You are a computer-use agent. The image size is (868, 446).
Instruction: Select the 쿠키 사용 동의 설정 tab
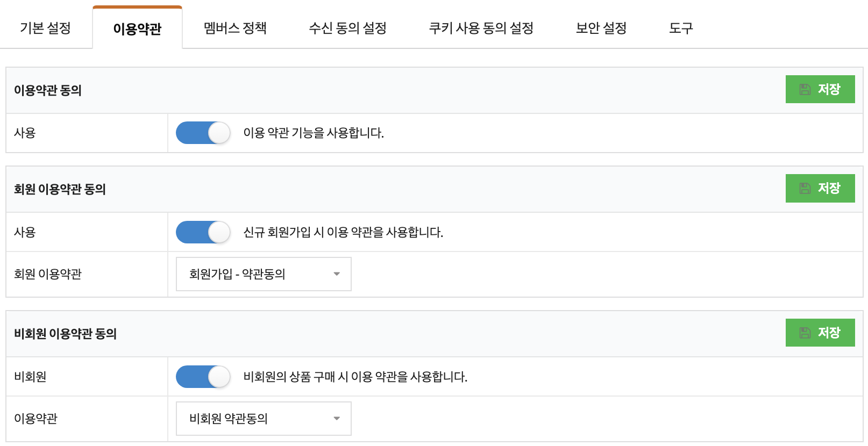pos(481,28)
